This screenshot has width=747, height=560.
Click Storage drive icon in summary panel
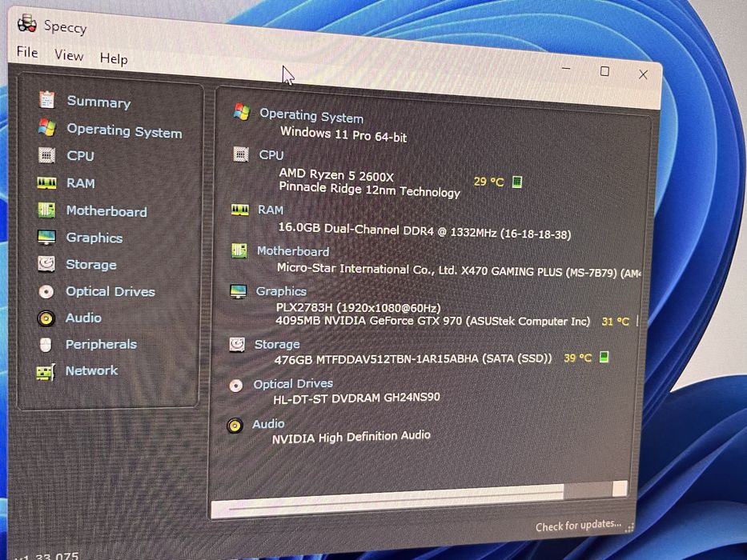coord(237,344)
